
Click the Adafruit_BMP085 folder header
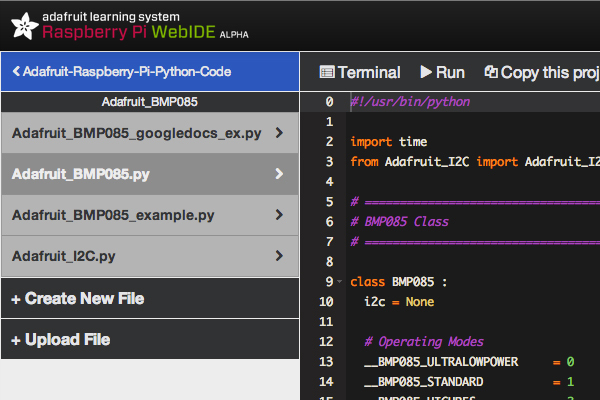coord(150,102)
